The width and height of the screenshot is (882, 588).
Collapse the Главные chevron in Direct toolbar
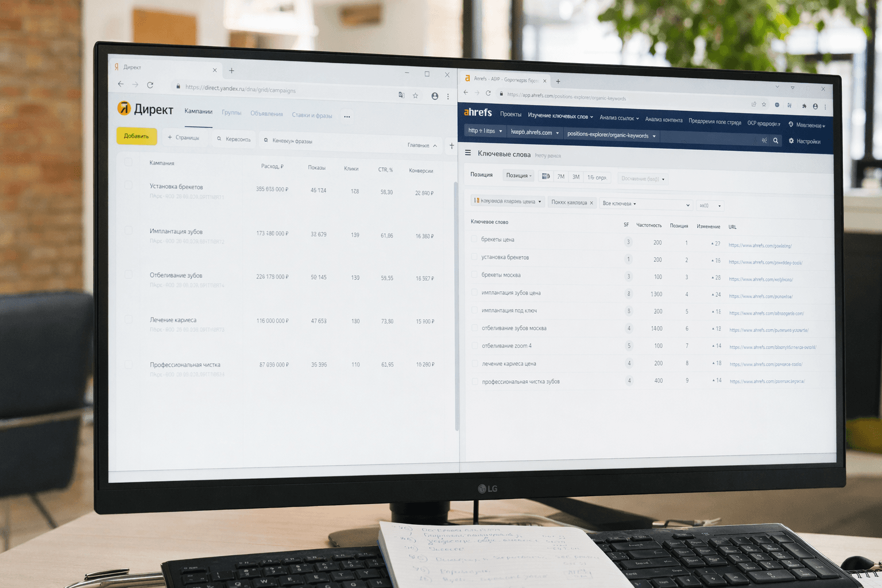pyautogui.click(x=435, y=146)
